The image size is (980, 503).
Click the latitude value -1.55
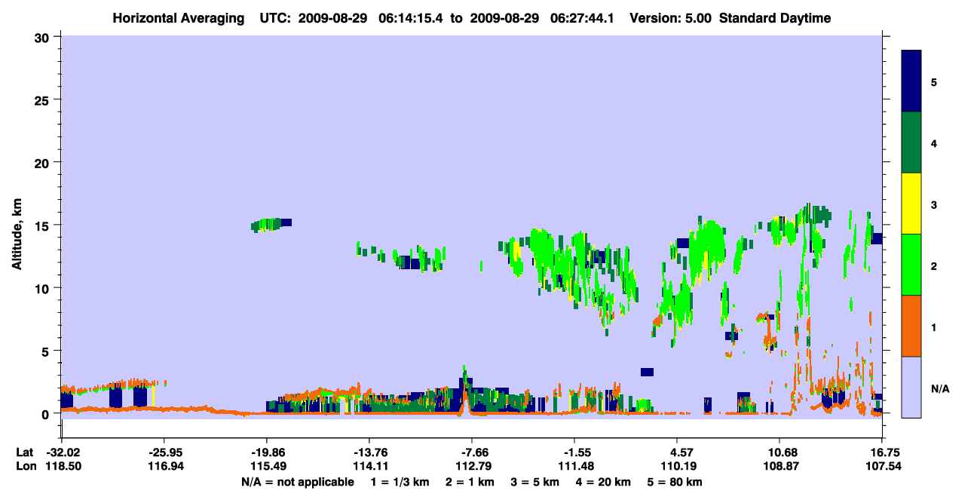[574, 452]
